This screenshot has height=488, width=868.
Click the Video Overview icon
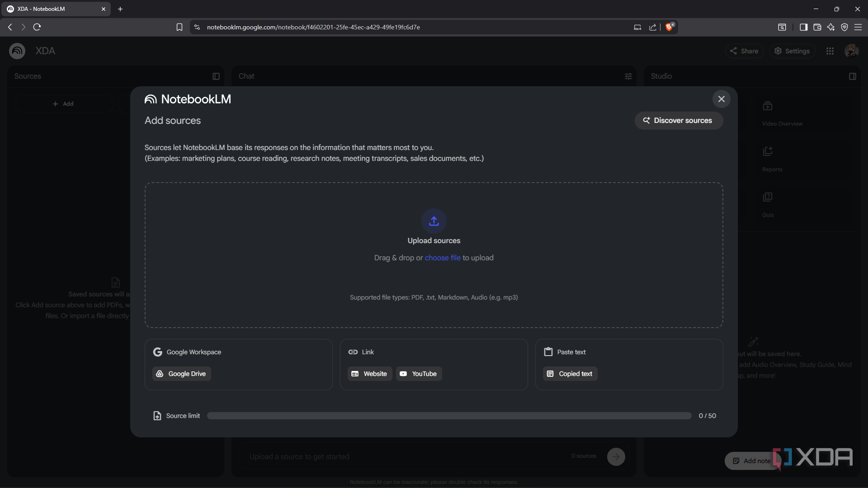click(767, 106)
